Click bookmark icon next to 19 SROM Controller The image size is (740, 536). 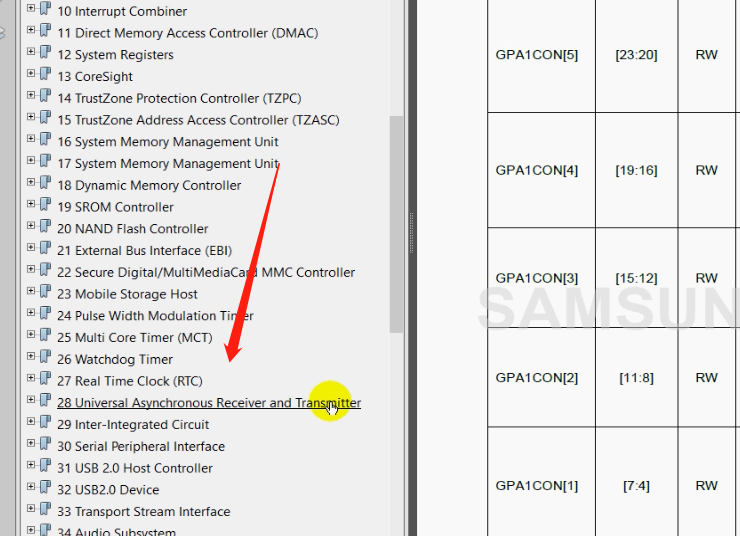tap(46, 206)
